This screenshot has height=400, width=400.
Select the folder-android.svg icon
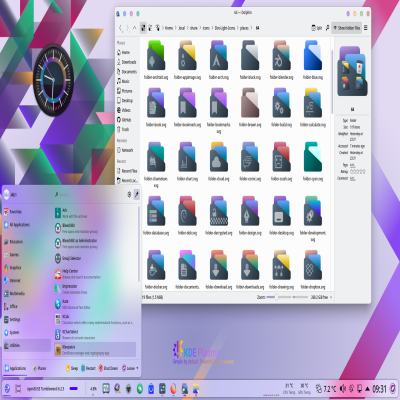[156, 61]
